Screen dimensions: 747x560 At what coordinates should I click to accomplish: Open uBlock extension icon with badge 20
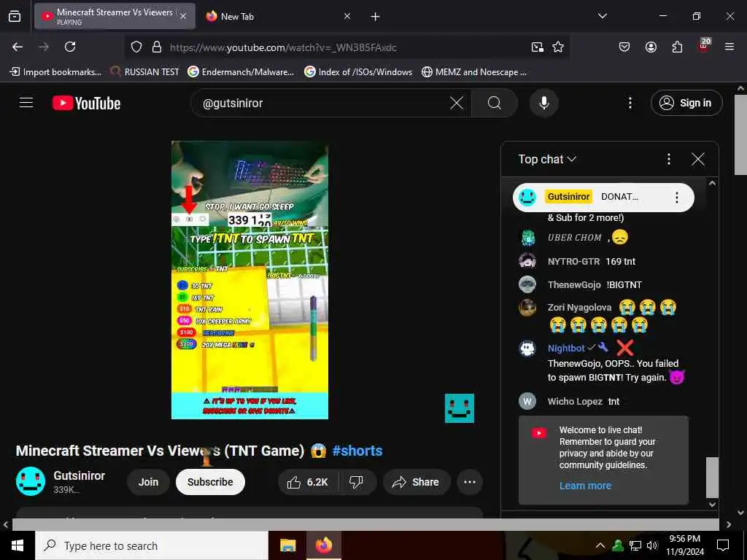click(x=704, y=46)
